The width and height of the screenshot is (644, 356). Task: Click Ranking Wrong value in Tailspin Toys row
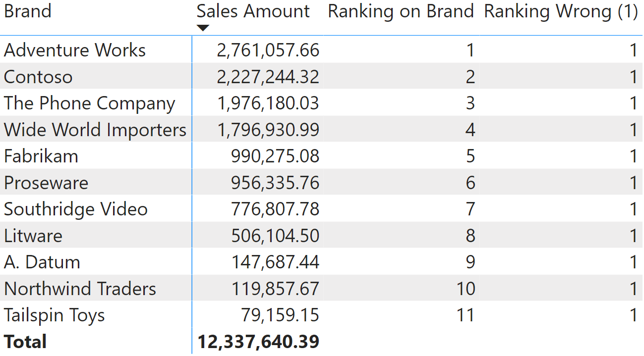tap(633, 315)
